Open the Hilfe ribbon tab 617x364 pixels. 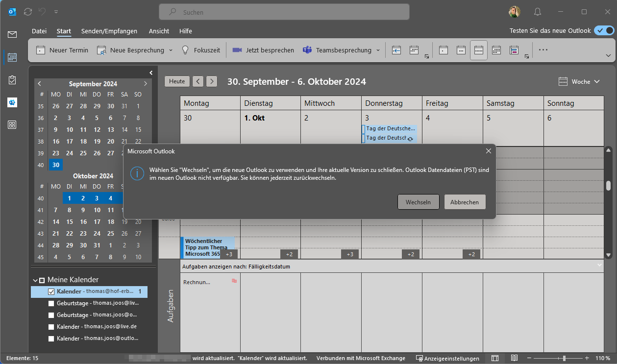click(186, 31)
